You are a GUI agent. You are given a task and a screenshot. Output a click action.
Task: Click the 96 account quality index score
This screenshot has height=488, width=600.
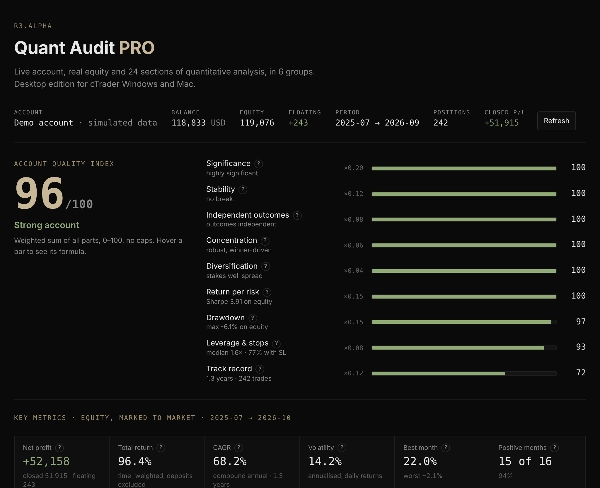(39, 193)
